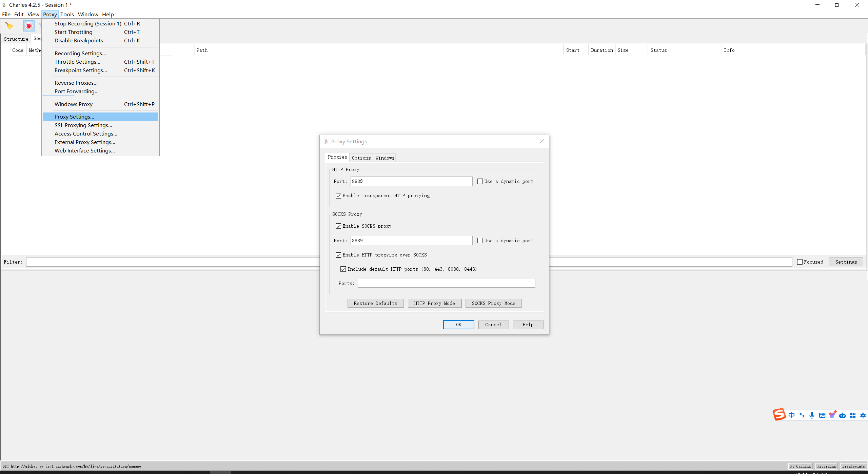Open the Edit menu
This screenshot has width=868, height=474.
pos(19,14)
